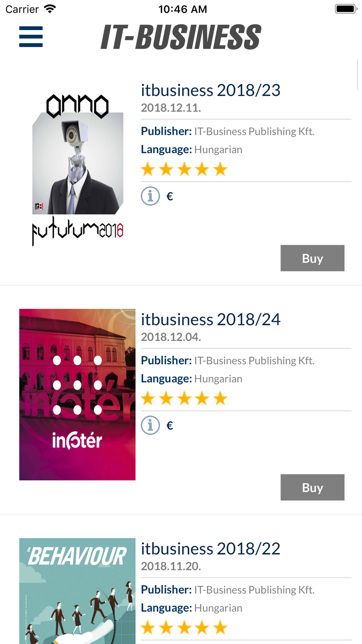
Task: Select title itbusiness 2018/24
Action: click(x=211, y=319)
